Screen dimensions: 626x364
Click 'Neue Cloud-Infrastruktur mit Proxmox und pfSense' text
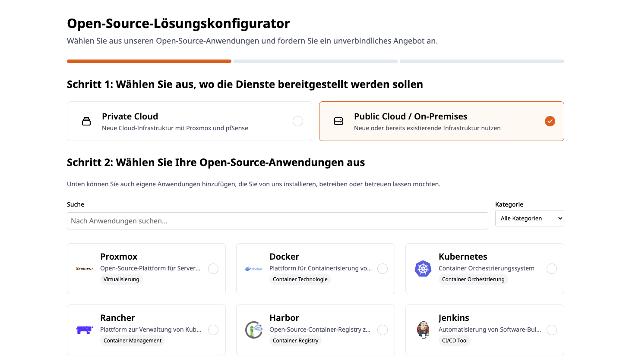175,128
